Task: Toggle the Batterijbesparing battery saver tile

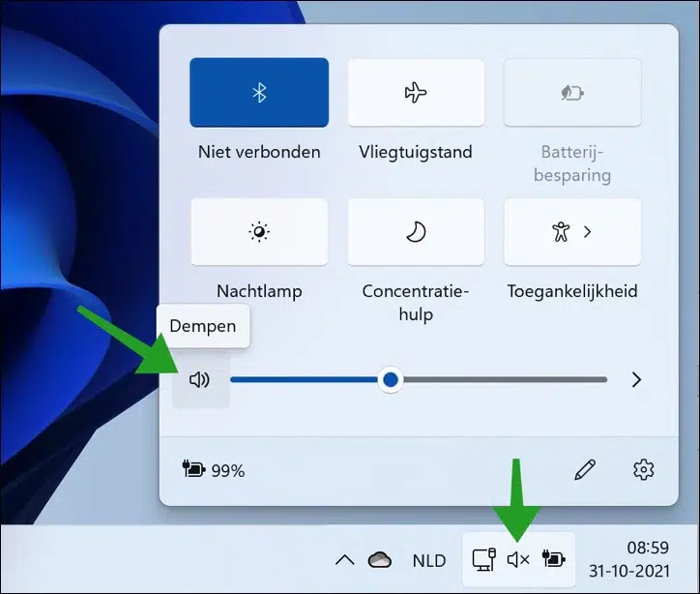Action: (x=572, y=93)
